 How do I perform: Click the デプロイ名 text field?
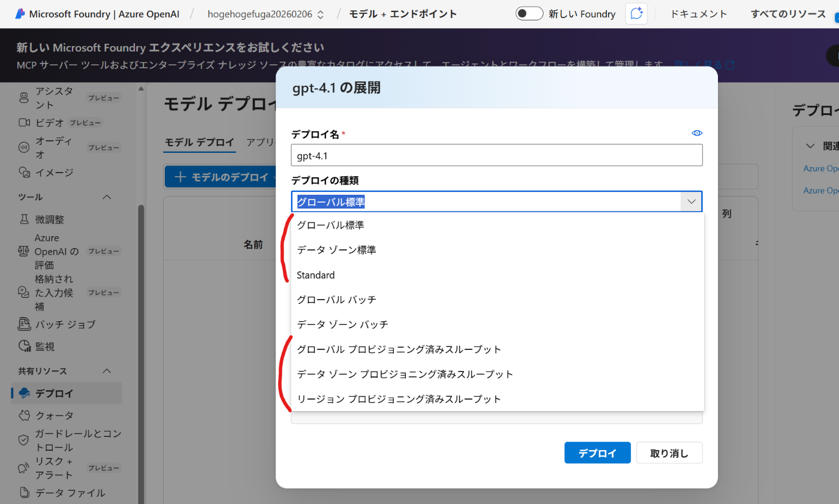(496, 155)
